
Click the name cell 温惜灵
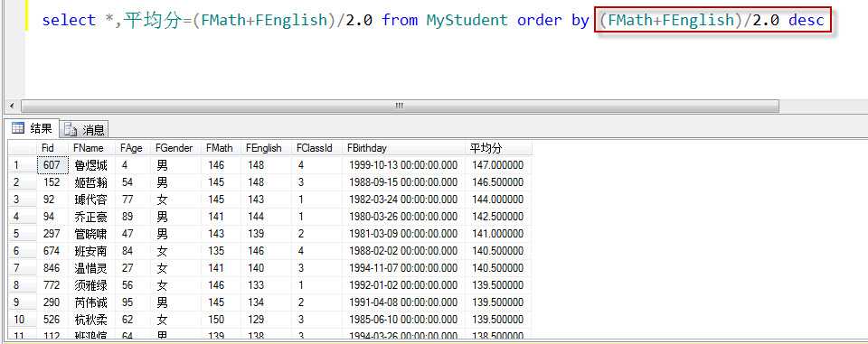(x=92, y=267)
